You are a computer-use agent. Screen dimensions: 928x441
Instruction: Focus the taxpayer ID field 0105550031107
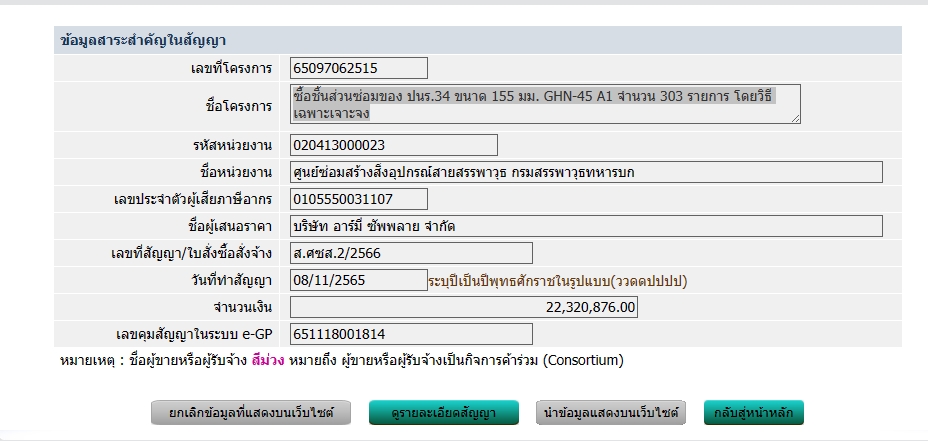click(358, 199)
